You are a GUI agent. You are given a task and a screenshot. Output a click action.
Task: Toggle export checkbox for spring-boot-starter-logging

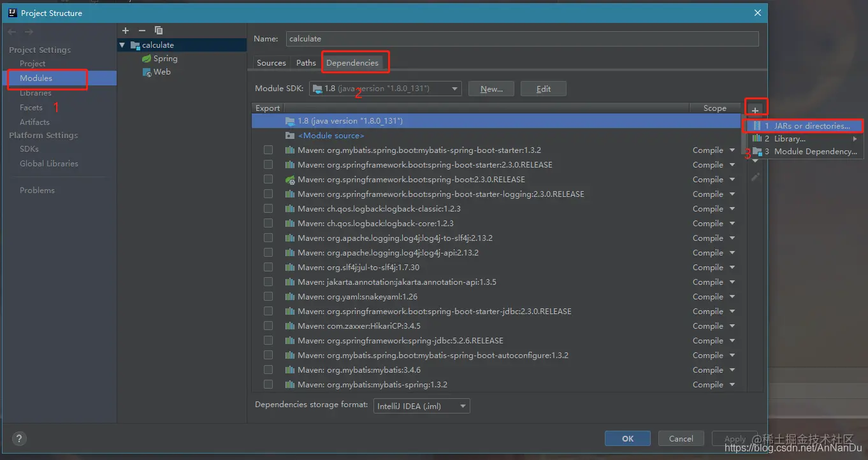pos(268,194)
